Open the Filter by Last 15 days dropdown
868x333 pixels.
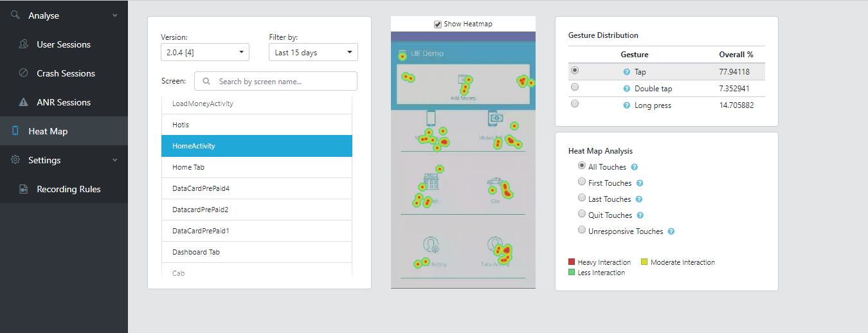tap(313, 52)
